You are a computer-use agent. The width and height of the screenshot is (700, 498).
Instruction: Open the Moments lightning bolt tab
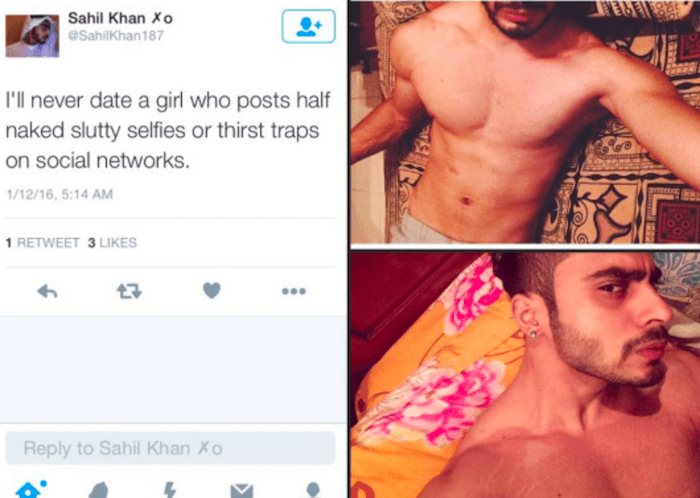coord(170,490)
